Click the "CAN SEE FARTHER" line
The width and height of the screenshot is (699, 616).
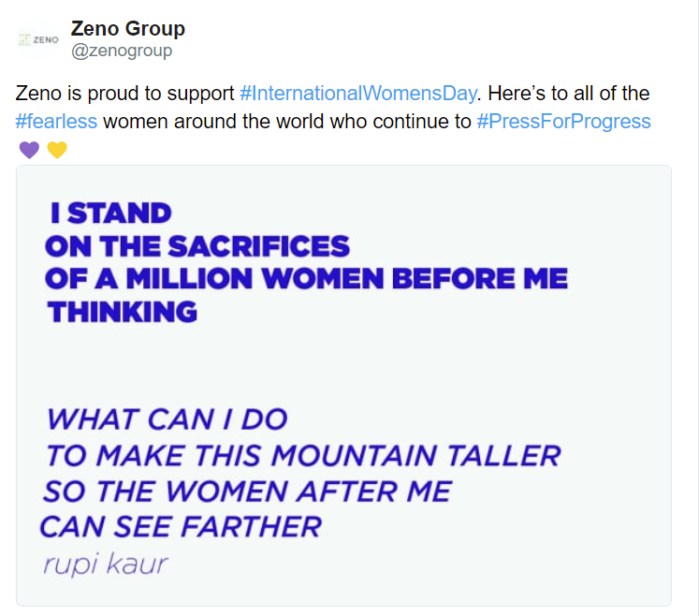tap(181, 527)
